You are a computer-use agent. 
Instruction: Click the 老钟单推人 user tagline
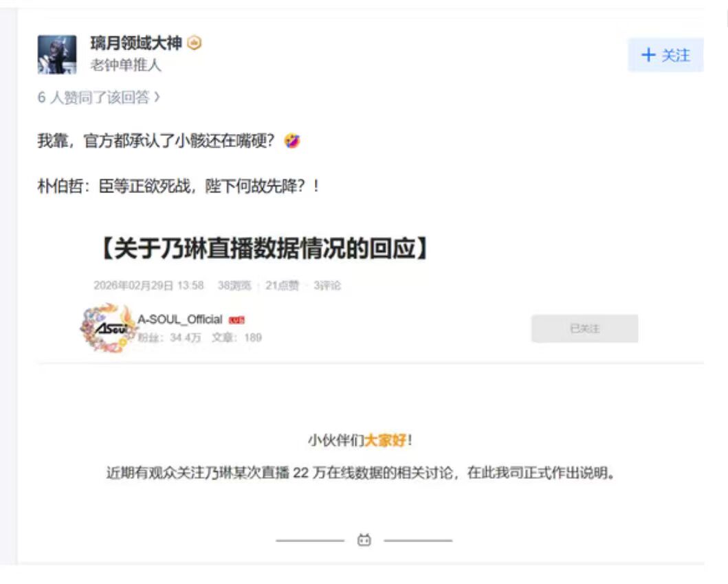click(126, 65)
